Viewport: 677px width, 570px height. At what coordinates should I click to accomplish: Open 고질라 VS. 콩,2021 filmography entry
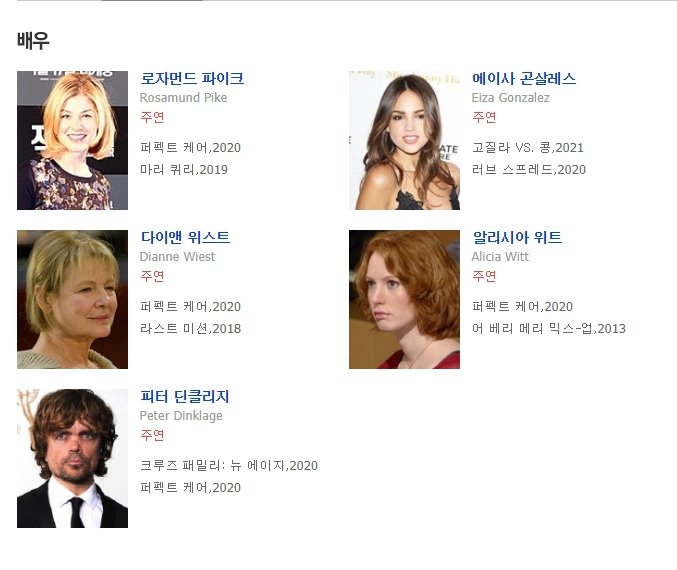pos(528,148)
